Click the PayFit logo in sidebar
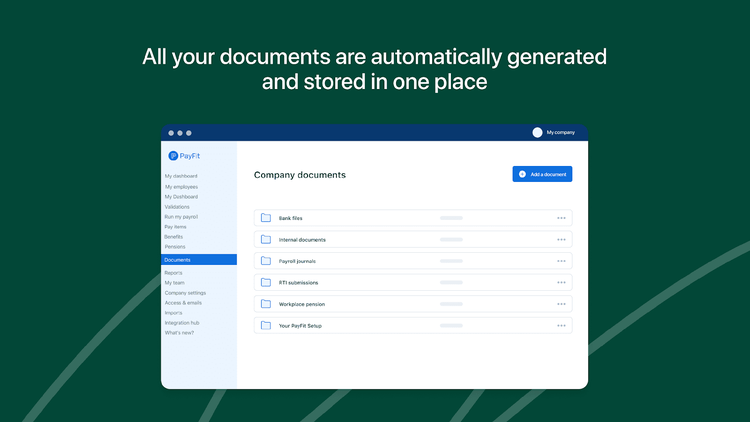This screenshot has height=422, width=750. tap(184, 156)
